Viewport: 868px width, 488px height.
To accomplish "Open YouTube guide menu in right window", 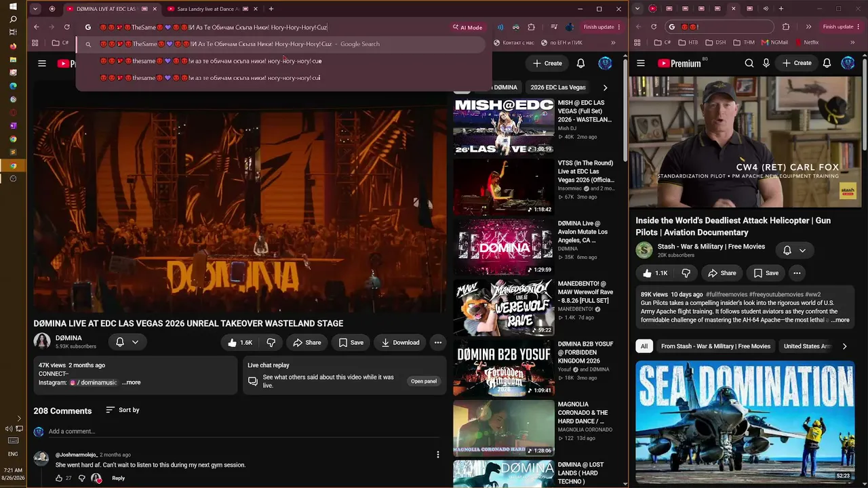I will point(641,63).
